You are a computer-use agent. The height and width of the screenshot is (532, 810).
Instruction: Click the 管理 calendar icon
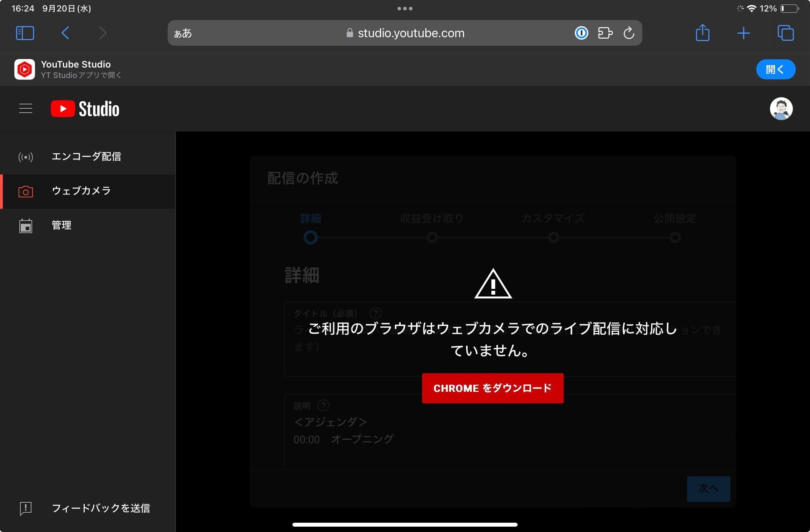(26, 226)
